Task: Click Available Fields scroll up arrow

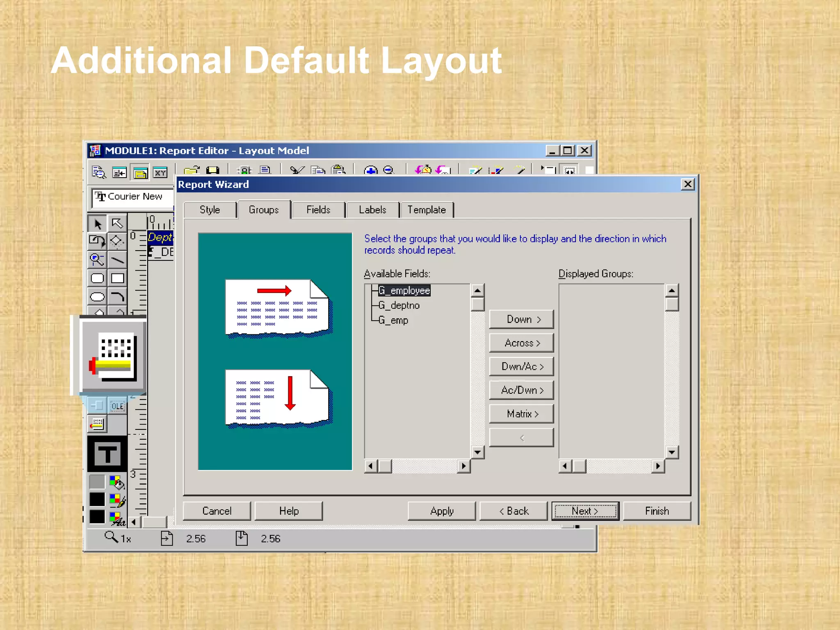Action: point(477,291)
